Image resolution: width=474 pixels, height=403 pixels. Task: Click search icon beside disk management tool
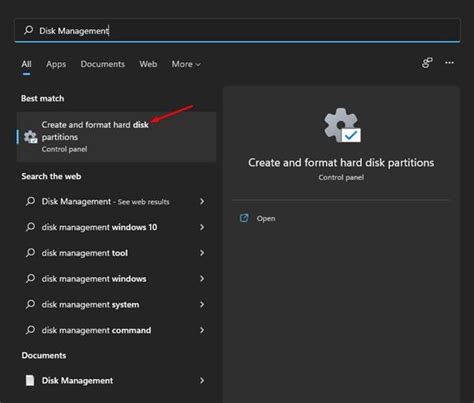(30, 253)
